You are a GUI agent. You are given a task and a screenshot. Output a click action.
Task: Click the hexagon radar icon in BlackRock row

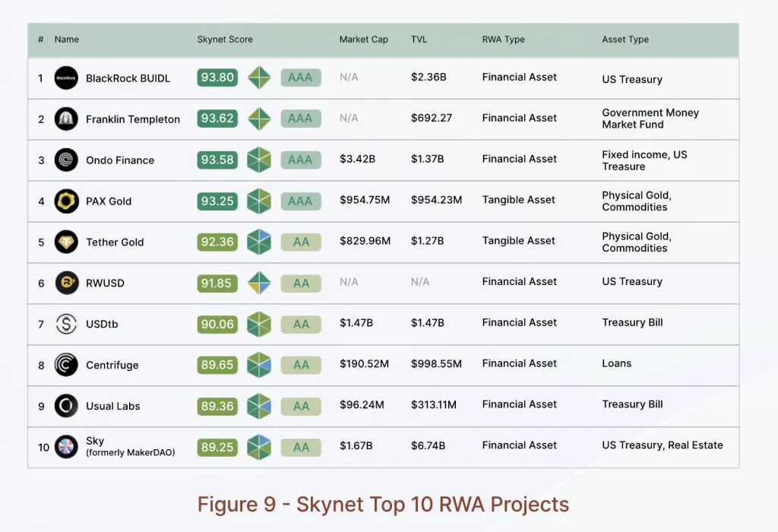pyautogui.click(x=259, y=78)
